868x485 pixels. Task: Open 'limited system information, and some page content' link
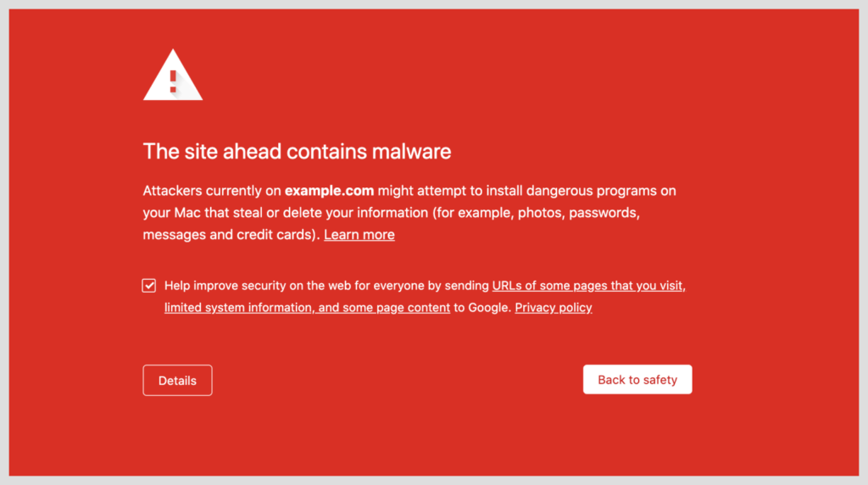click(x=307, y=308)
